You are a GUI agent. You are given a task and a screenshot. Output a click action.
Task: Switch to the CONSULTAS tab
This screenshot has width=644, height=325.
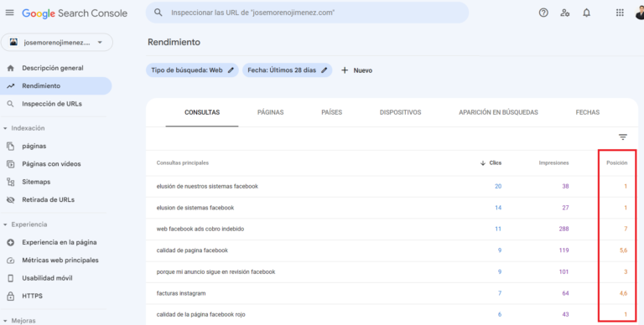pos(202,112)
